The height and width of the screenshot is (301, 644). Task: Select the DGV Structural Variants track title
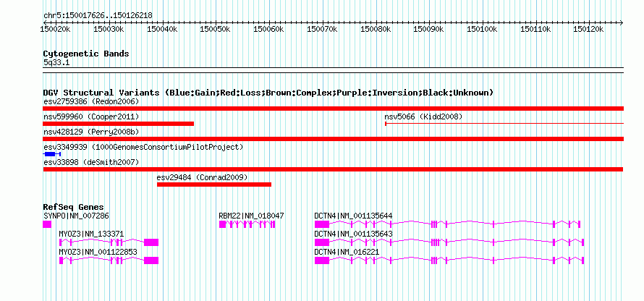click(x=268, y=93)
